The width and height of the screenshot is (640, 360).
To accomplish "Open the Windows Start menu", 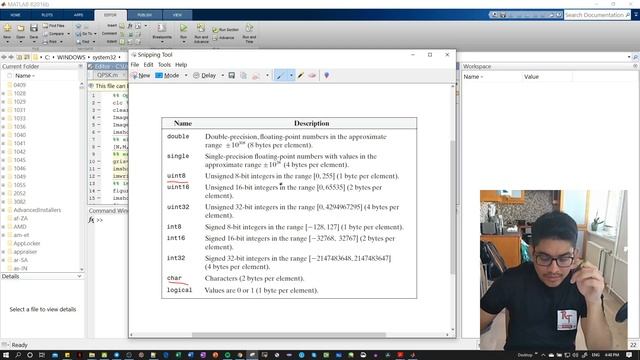I will click(6, 355).
